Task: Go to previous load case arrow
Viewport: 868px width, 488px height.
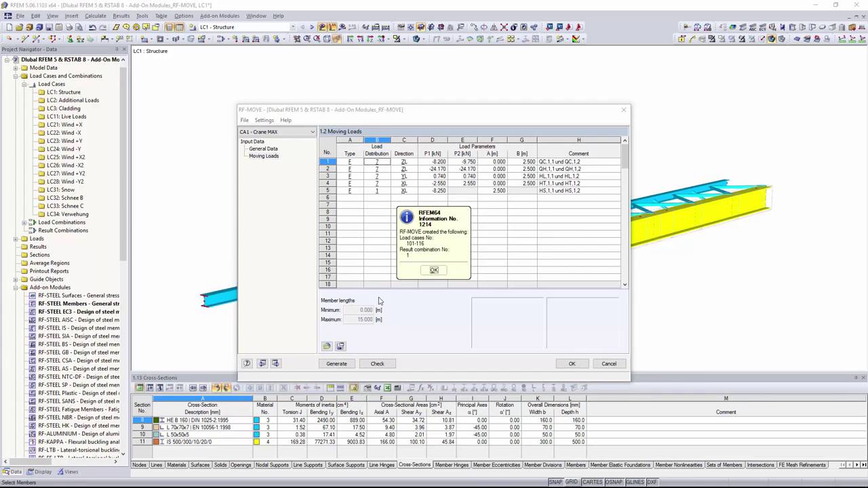Action: click(x=302, y=27)
